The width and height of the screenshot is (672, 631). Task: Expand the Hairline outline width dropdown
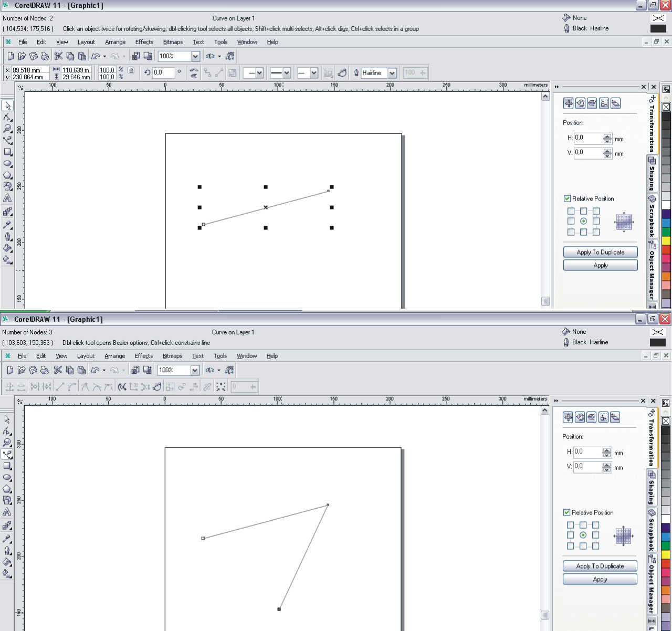pyautogui.click(x=392, y=73)
